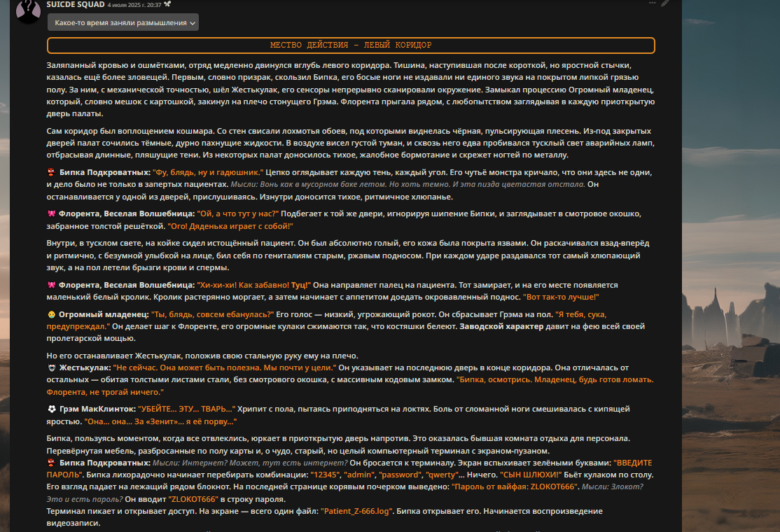Click the quote 'Пароль от вайфая: ZLOKOT666'

(515, 486)
